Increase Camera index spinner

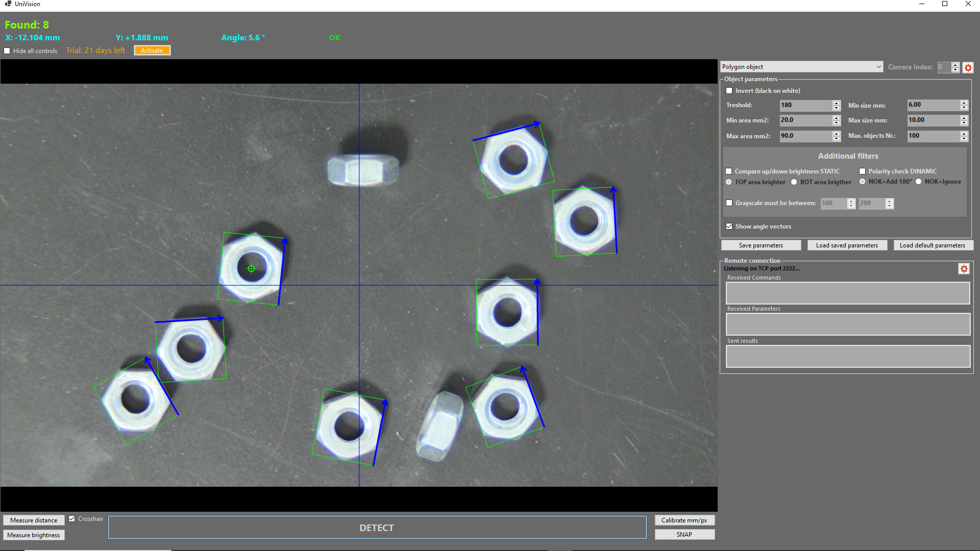tap(955, 65)
